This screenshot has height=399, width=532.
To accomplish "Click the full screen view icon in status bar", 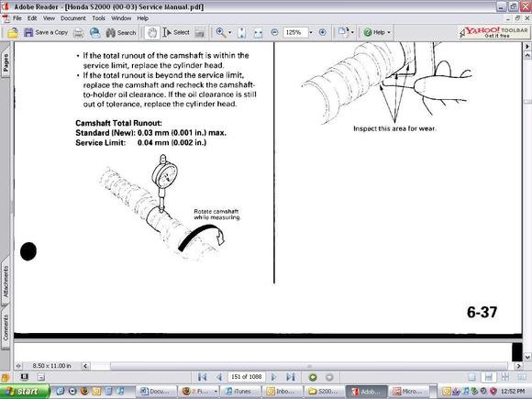I will [25, 377].
